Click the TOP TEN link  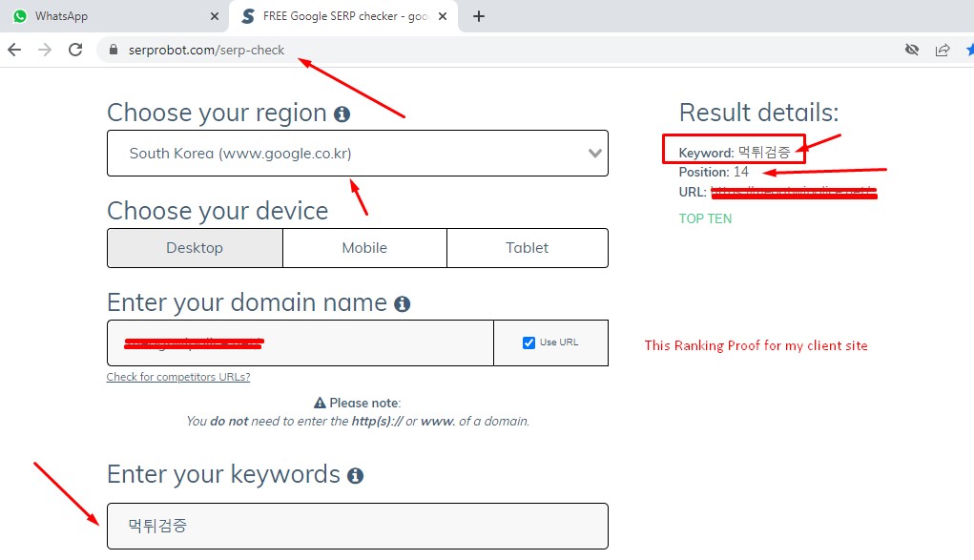coord(705,218)
